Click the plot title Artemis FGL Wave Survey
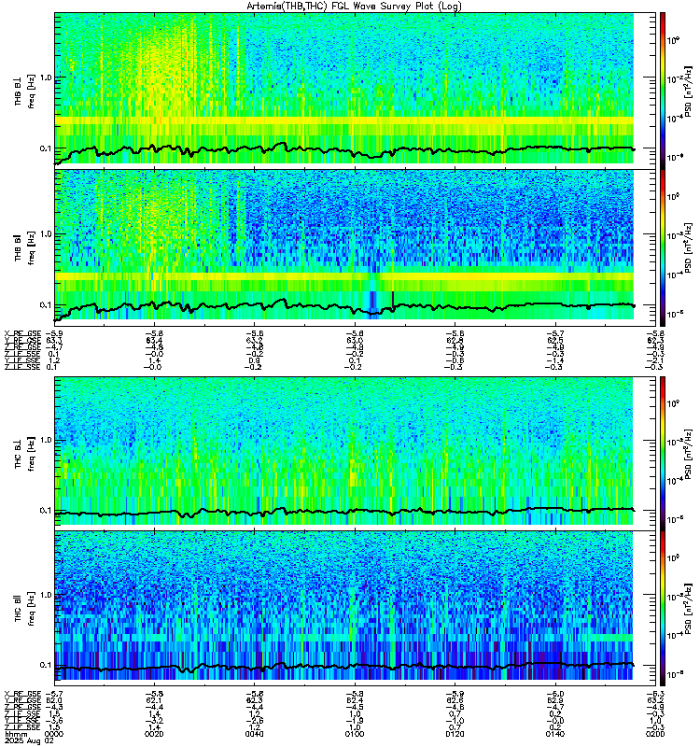Screen dimensions: 700x747 click(x=354, y=7)
